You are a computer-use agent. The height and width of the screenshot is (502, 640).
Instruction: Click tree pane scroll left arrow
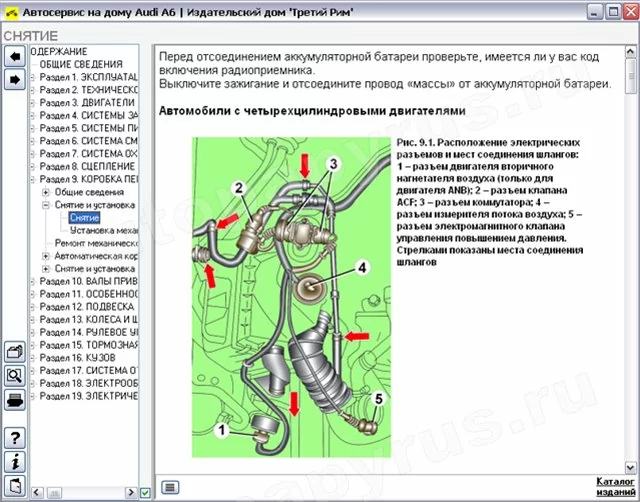[x=37, y=492]
